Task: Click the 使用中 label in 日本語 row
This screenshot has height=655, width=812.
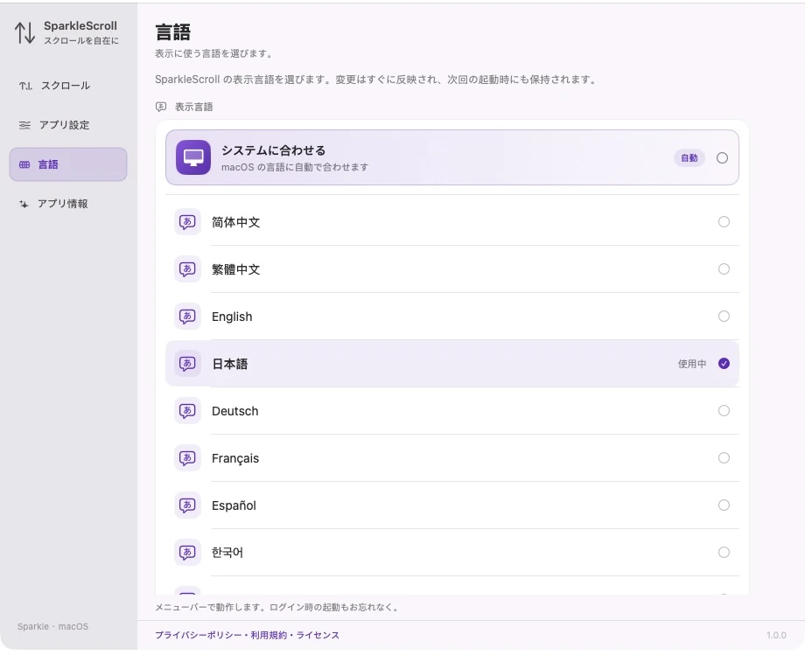Action: pos(692,364)
